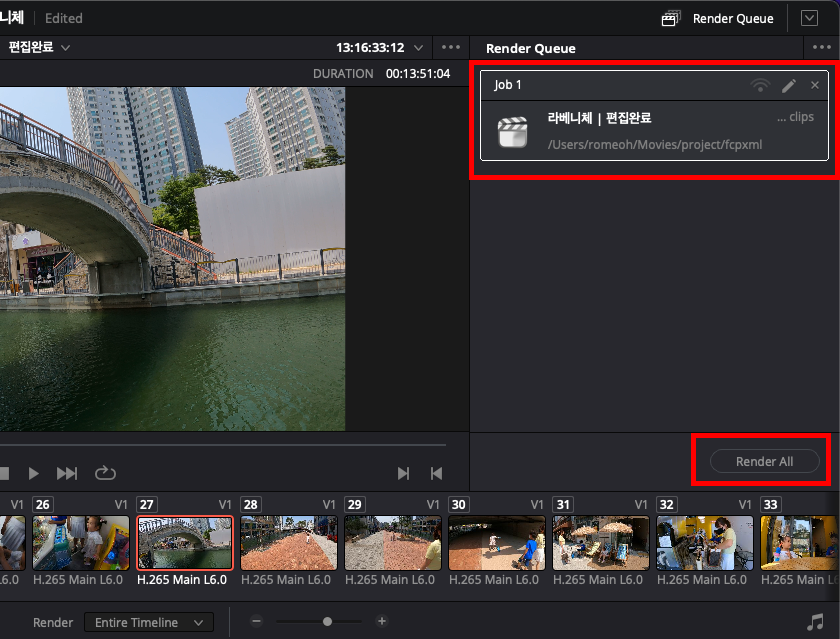
Task: Open the timecode 13:16:33:12 dropdown chevron
Action: pos(418,48)
